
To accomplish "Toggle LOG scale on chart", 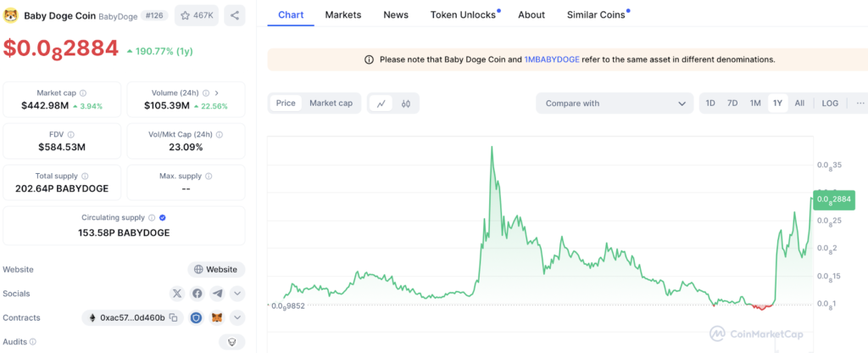I will click(830, 103).
